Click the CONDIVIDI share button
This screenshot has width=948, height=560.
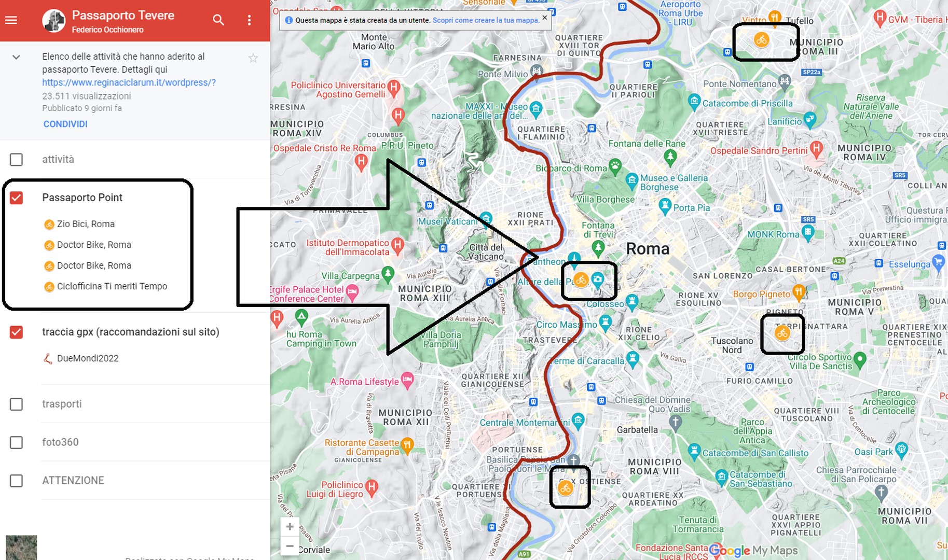point(65,124)
